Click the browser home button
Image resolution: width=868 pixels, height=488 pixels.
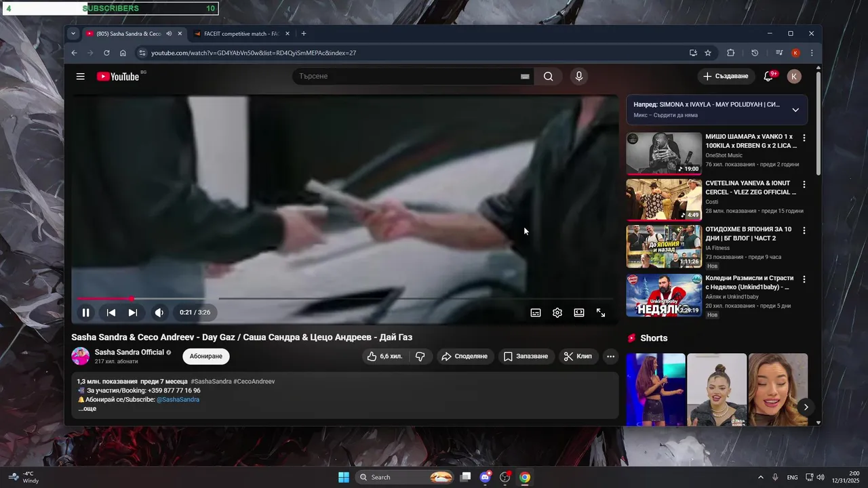click(123, 53)
